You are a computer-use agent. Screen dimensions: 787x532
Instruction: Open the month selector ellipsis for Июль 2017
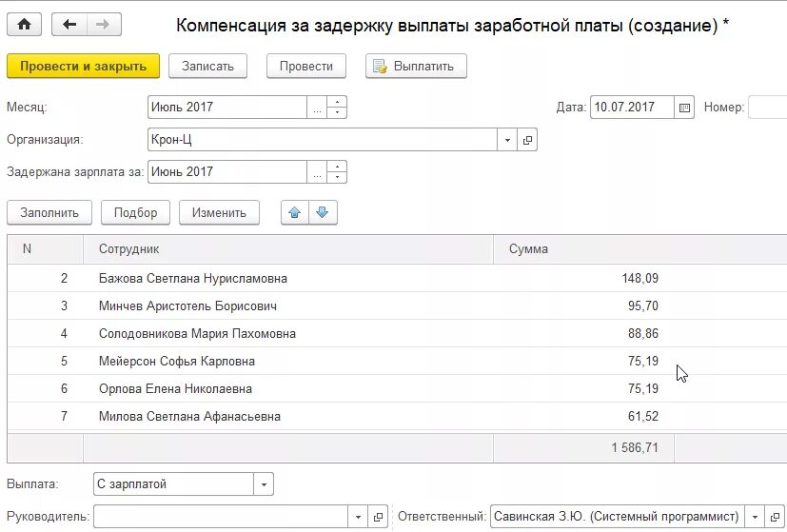click(x=317, y=108)
